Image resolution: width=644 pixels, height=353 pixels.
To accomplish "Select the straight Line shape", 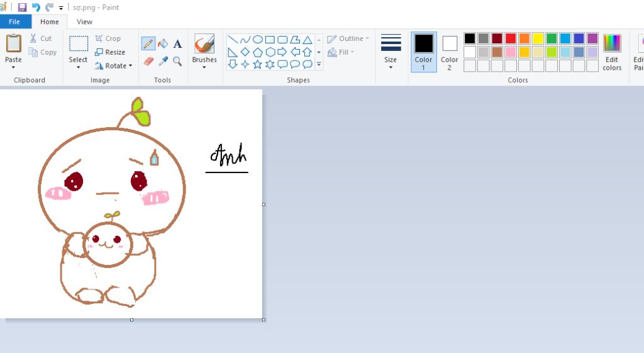I will click(x=233, y=40).
